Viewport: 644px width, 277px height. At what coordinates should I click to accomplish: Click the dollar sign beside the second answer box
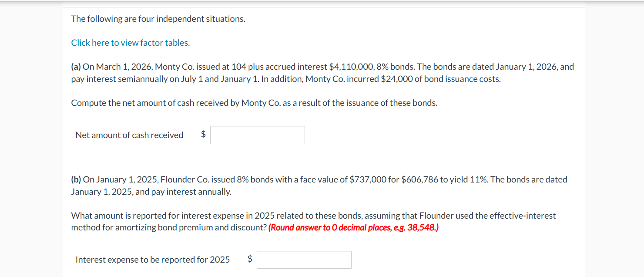point(250,260)
